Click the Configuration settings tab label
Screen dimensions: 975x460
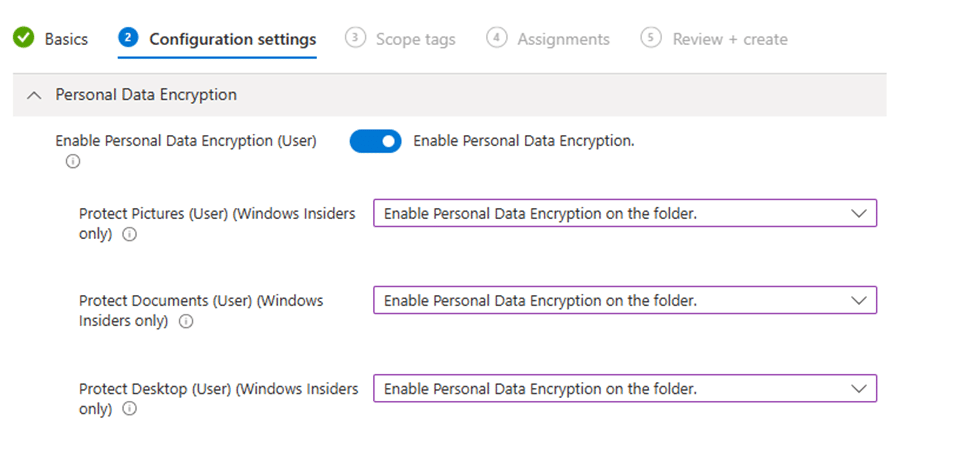click(x=233, y=39)
